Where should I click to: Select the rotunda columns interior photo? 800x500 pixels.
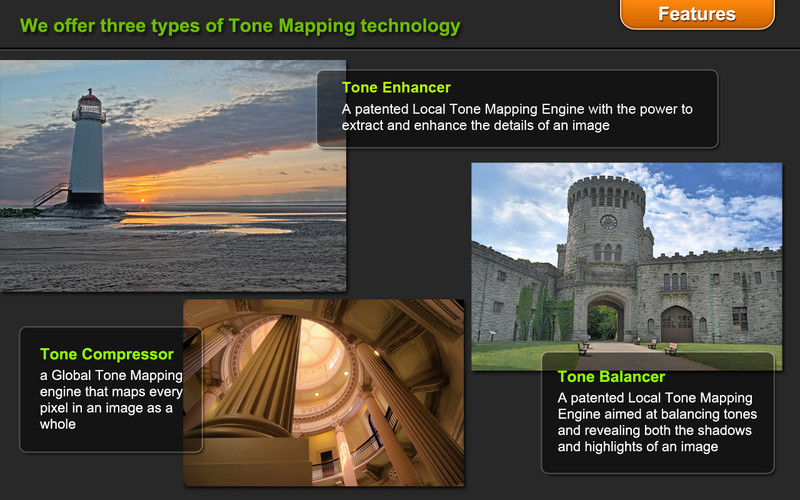click(323, 392)
